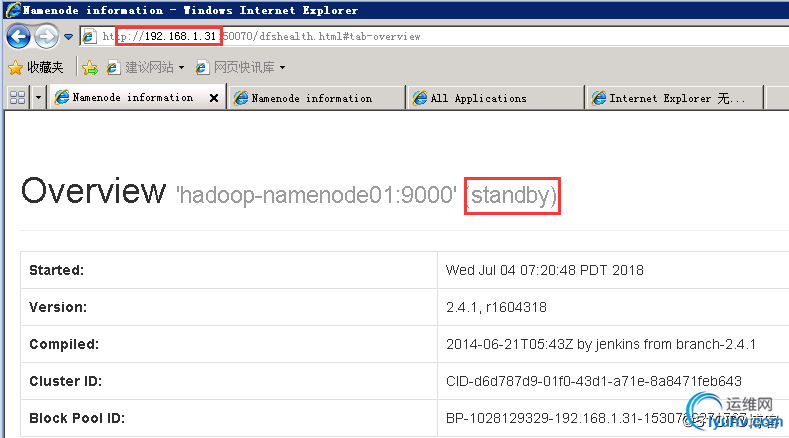789x438 pixels.
Task: Click the page icon in address bar
Action: point(89,36)
